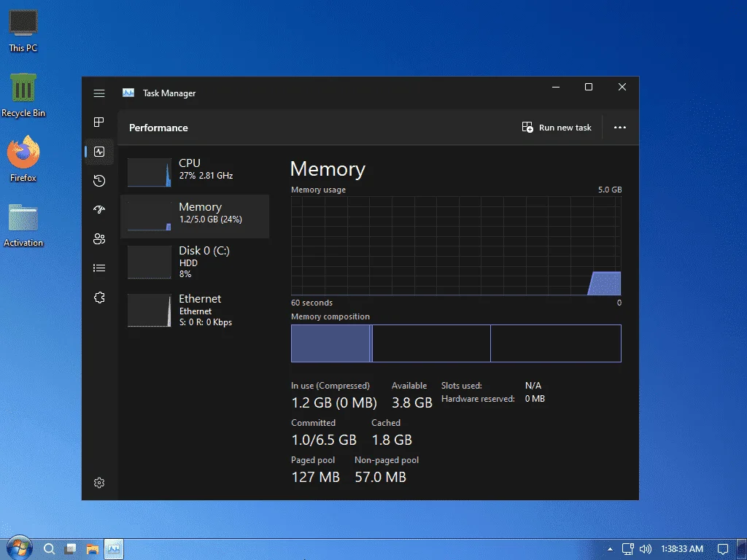Open Task Manager Settings gear icon
The image size is (747, 560).
[99, 483]
